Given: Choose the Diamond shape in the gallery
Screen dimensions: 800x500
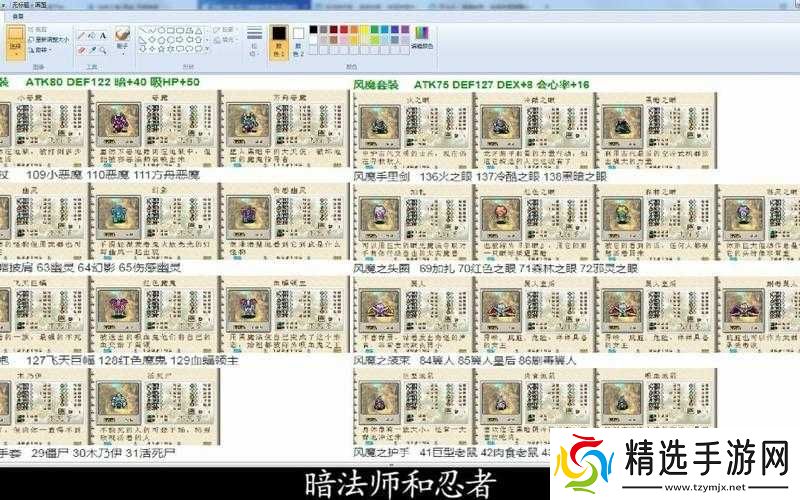Looking at the screenshot, I should pyautogui.click(x=152, y=39).
